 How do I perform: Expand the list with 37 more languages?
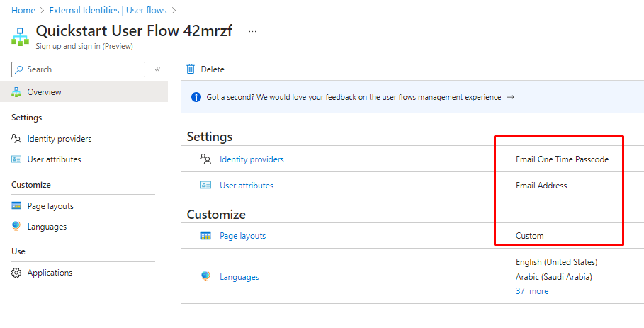[531, 291]
